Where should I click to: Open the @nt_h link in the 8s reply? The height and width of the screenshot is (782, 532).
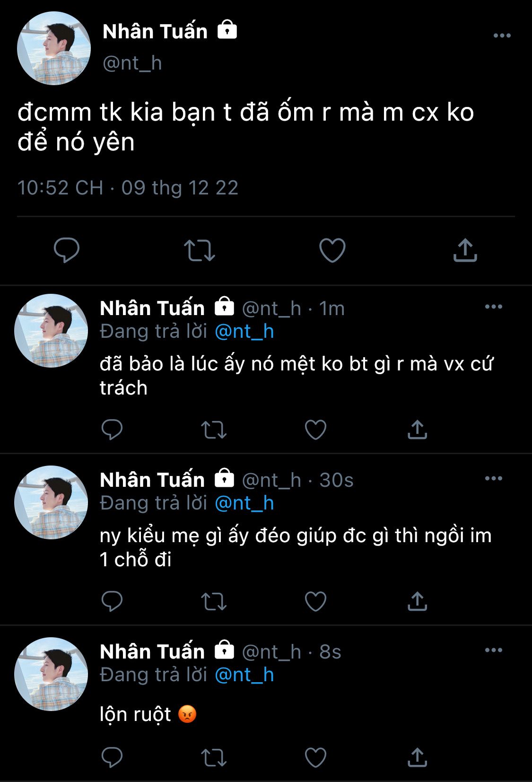coord(244,675)
